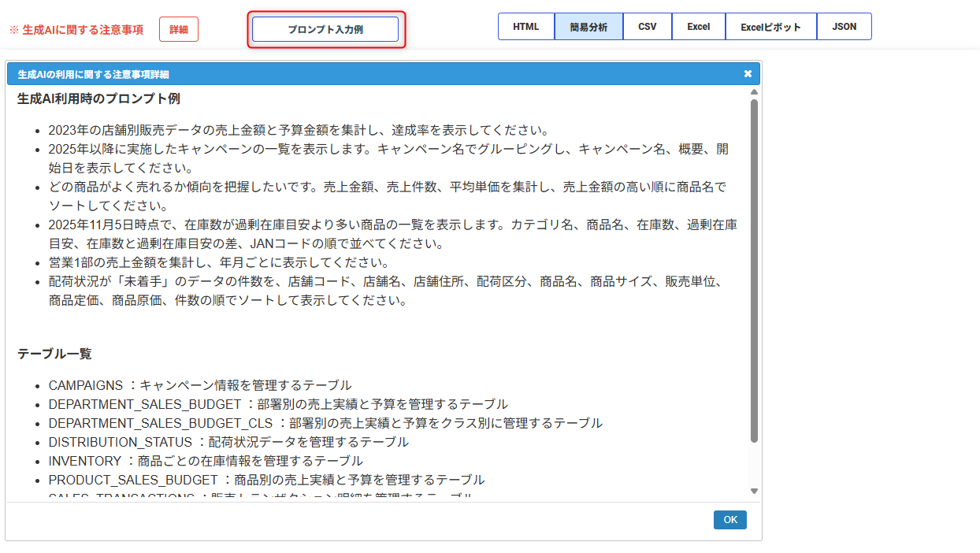The height and width of the screenshot is (553, 980).
Task: Open the 詳細 button next to the warning
Action: (x=179, y=29)
